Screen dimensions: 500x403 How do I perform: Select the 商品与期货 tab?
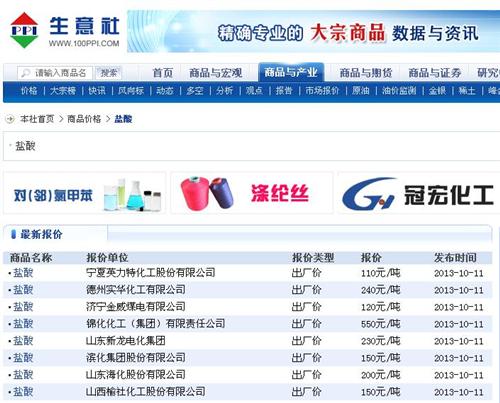point(365,73)
